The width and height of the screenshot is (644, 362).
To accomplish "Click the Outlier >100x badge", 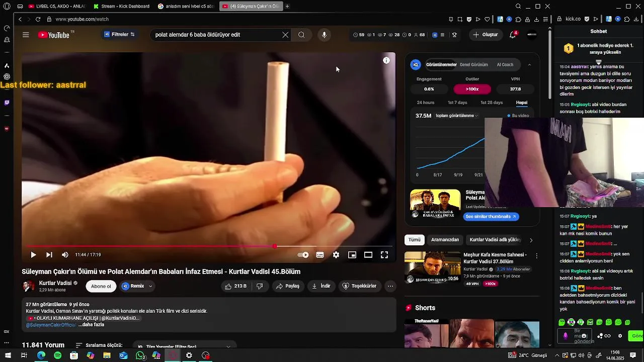I will coord(472,89).
